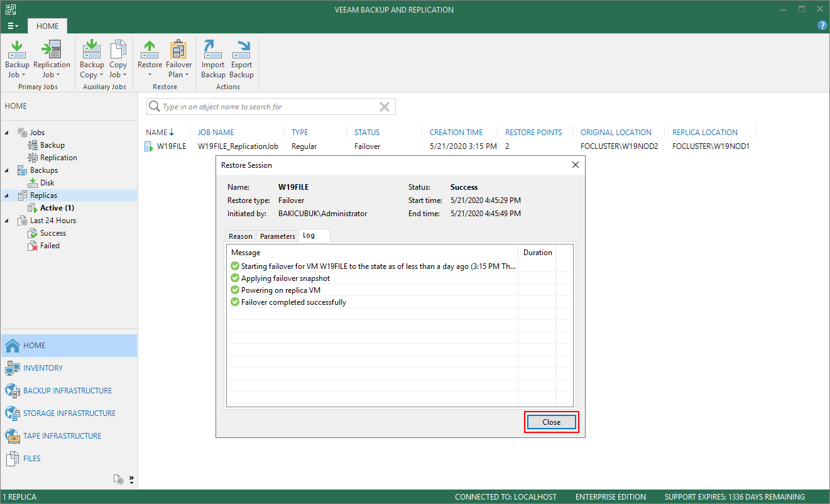Screen dimensions: 830x504
Task: Sort by the TYPE column header
Action: pos(300,133)
